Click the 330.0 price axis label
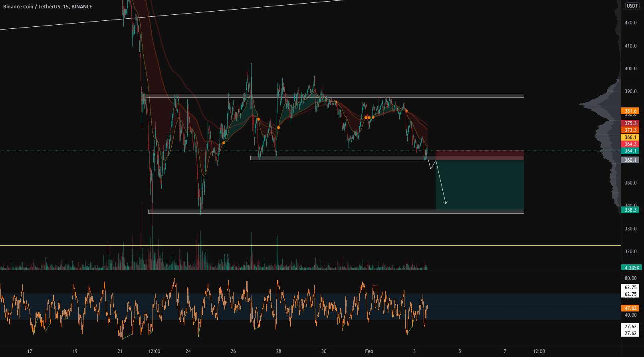The width and height of the screenshot is (644, 357). pos(630,229)
